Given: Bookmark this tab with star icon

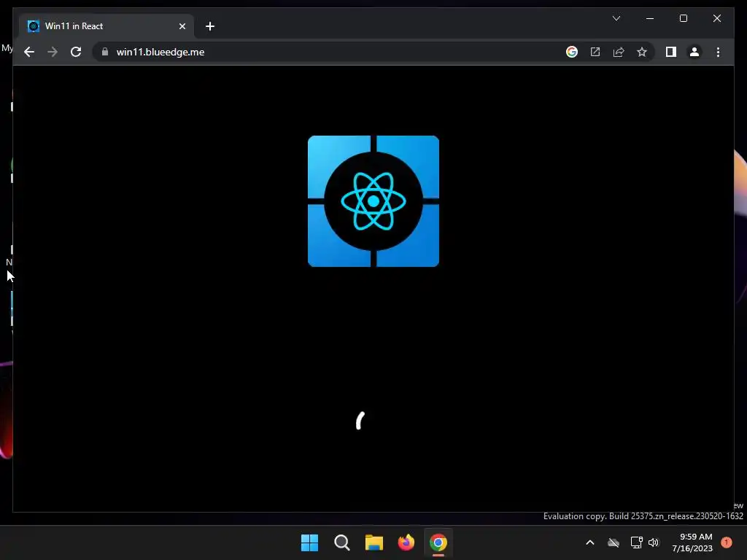Looking at the screenshot, I should [642, 52].
